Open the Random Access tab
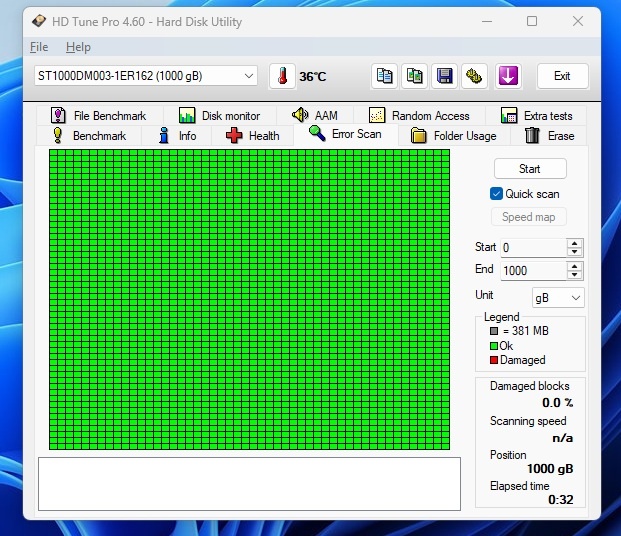Screen dimensions: 621x536 419,116
